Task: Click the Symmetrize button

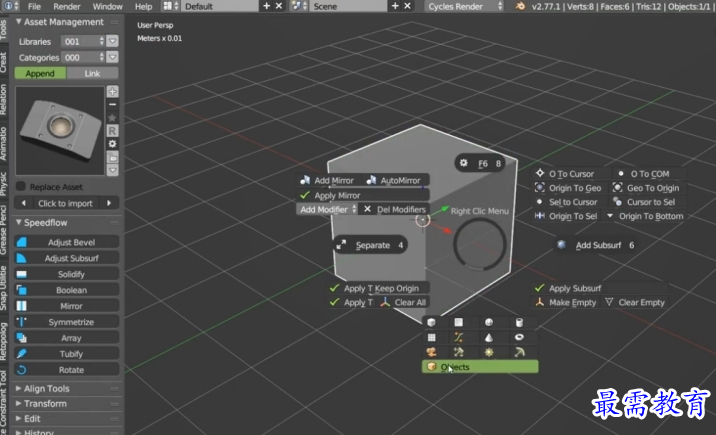Action: [x=67, y=322]
